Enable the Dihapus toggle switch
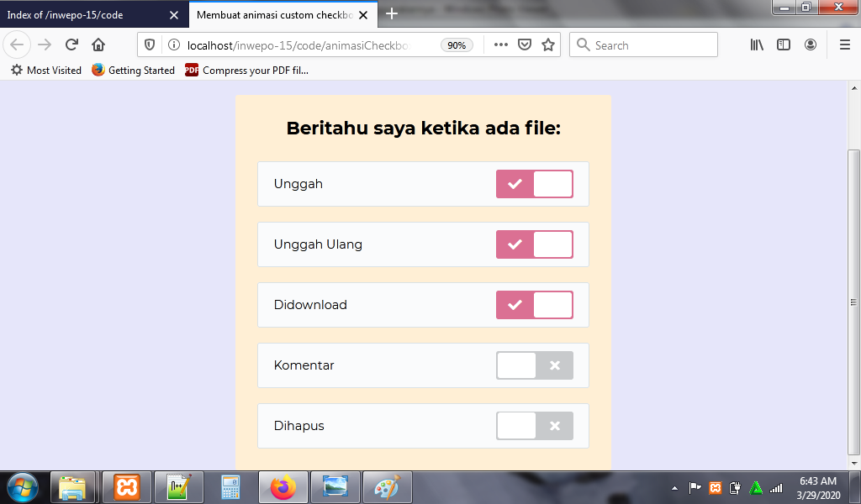Screen dimensions: 861x504 534,426
